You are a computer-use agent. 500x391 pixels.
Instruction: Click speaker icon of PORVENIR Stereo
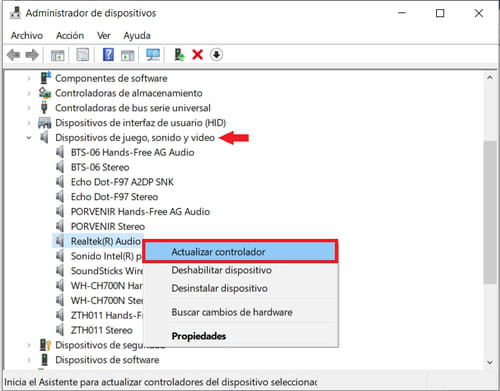point(60,226)
